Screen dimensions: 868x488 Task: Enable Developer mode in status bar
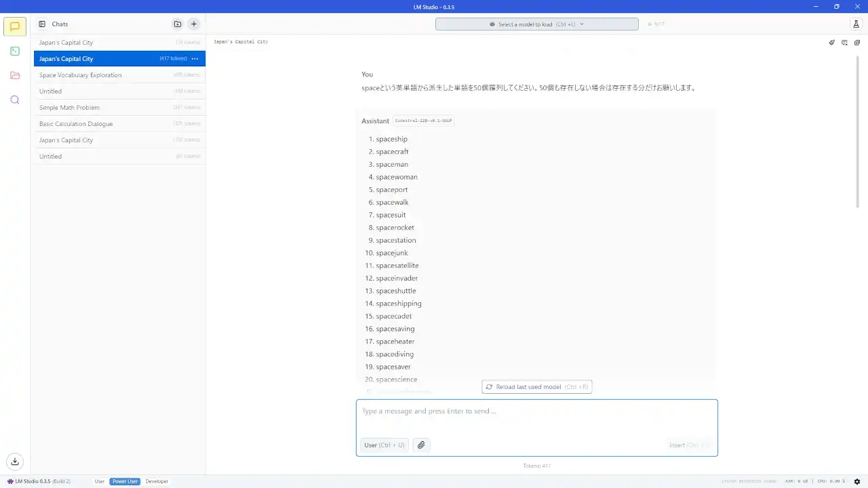coord(157,481)
